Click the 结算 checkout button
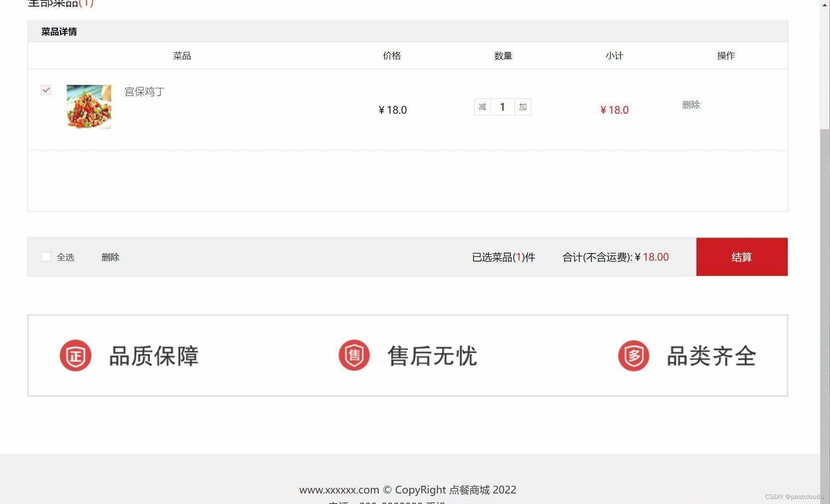The width and height of the screenshot is (830, 504). click(x=742, y=257)
